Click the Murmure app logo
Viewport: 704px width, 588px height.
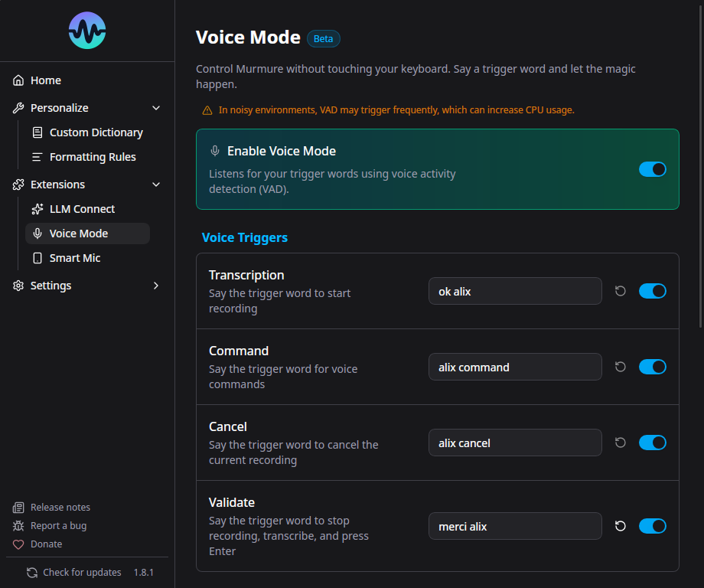tap(86, 31)
